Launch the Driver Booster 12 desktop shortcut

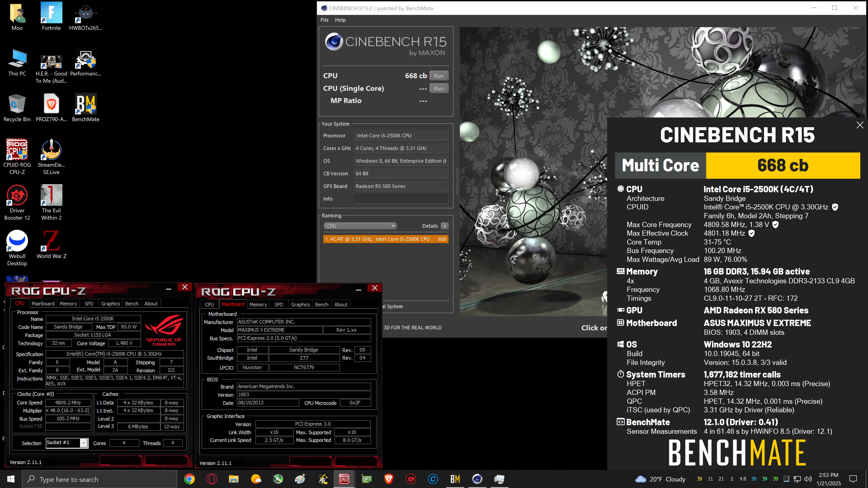(x=17, y=202)
